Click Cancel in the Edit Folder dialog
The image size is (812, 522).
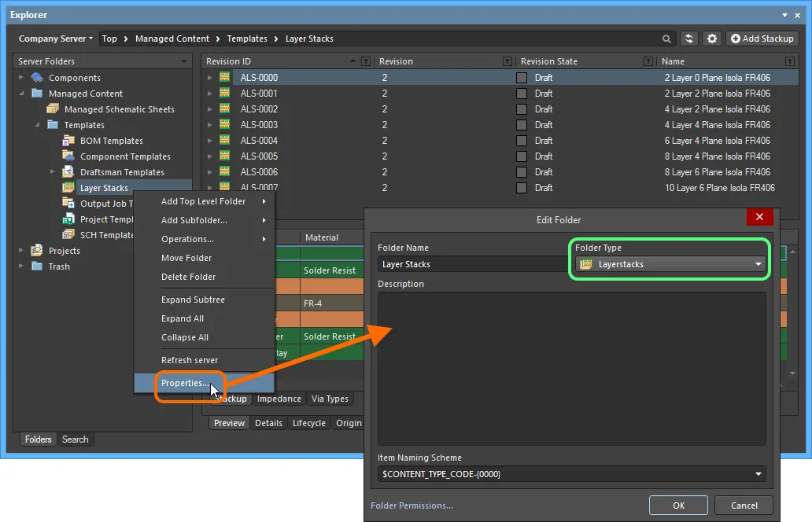coord(744,505)
